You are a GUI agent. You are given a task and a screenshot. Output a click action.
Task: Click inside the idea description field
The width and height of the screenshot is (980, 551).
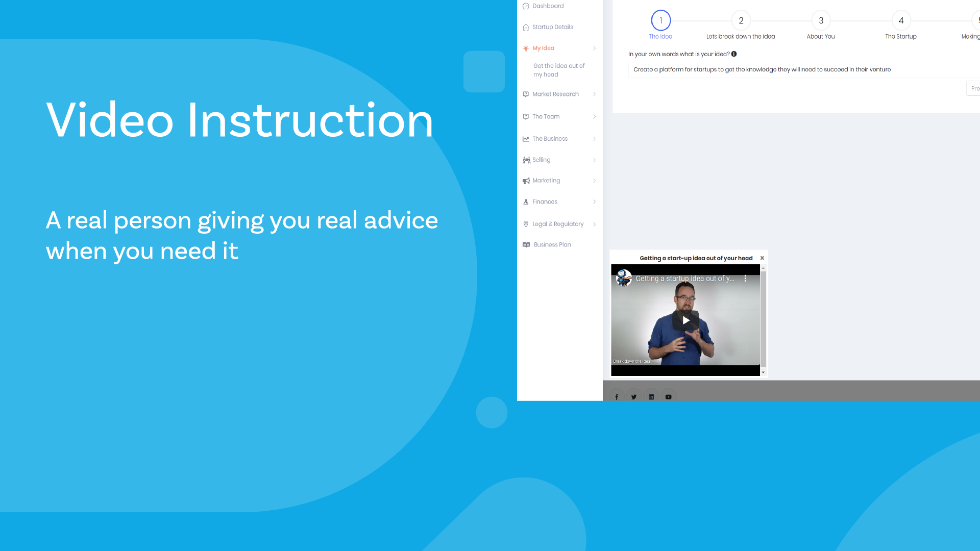804,70
